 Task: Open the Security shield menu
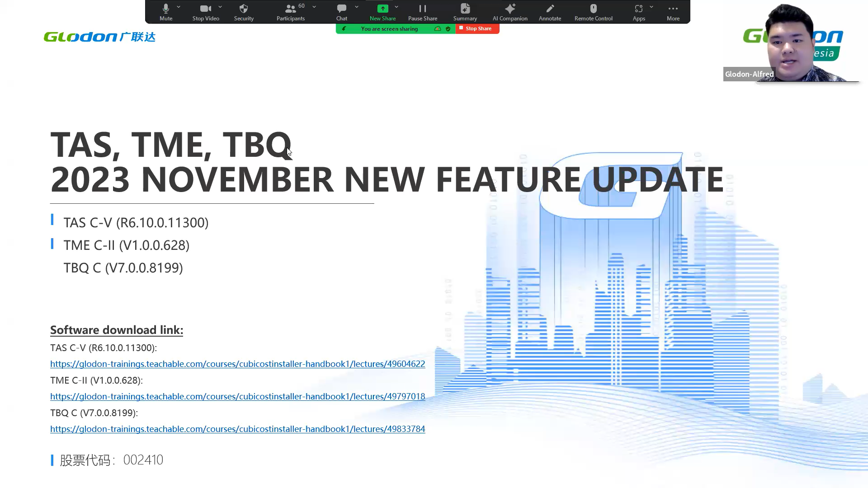pyautogui.click(x=244, y=12)
